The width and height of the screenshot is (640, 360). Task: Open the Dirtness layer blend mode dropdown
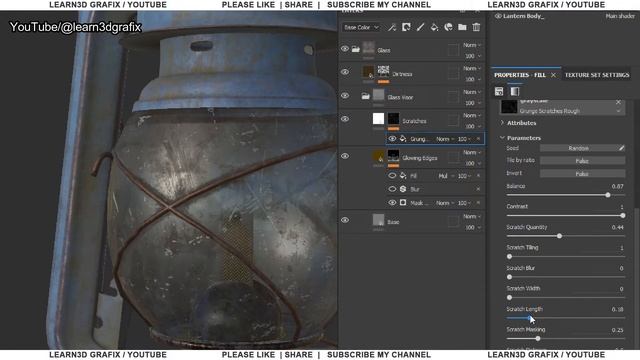(x=472, y=68)
